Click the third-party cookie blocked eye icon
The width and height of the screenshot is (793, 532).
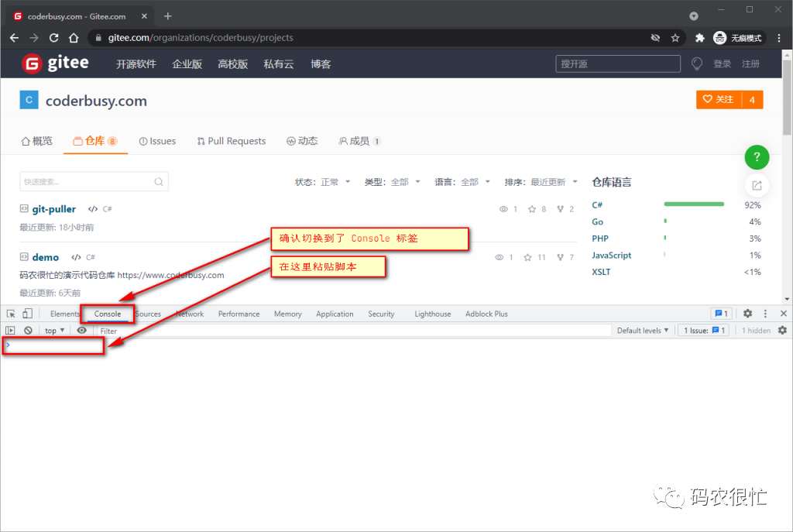(x=655, y=38)
